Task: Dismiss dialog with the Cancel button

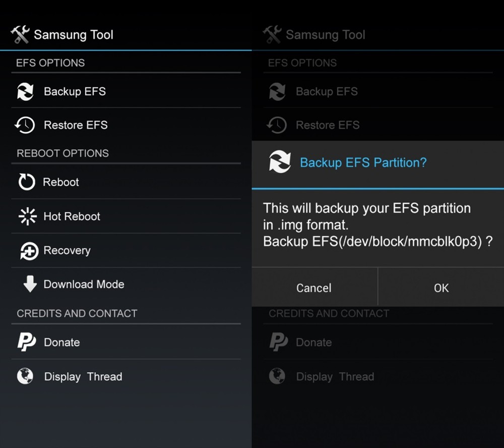Action: pos(314,288)
